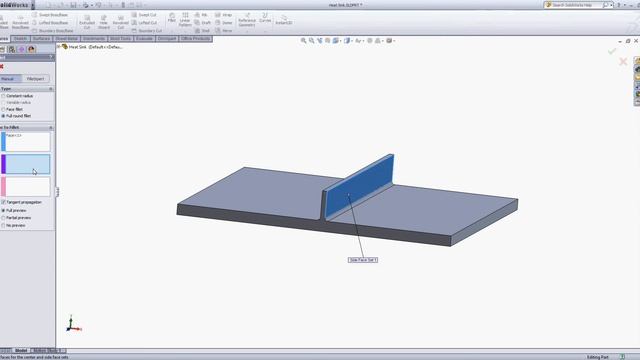Select the Dome tool
Viewport: 640px width, 360px height.
[224, 23]
